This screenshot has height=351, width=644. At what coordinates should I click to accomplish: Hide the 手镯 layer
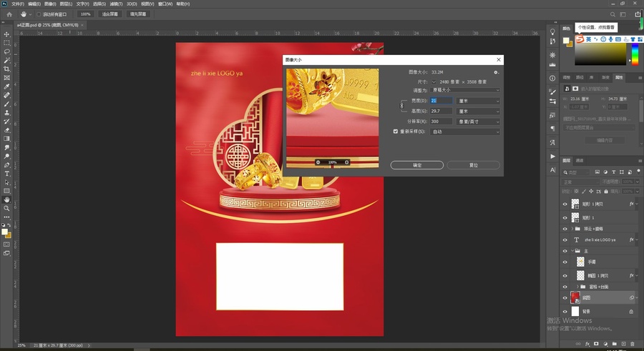point(565,262)
